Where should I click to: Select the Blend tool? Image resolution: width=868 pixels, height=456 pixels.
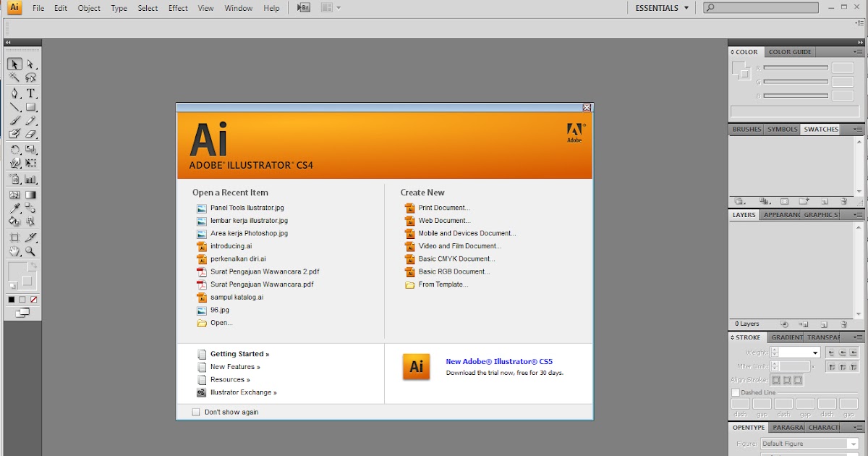tap(30, 208)
